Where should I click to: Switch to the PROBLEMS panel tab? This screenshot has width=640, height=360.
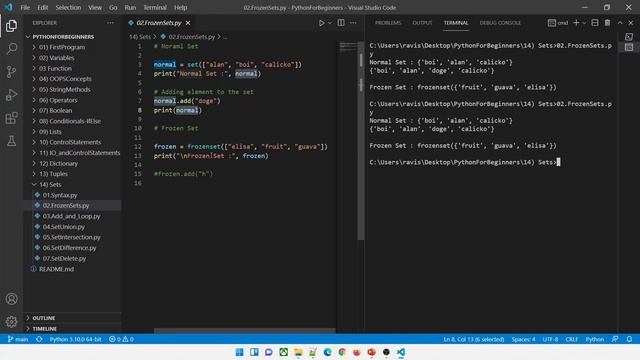point(388,23)
